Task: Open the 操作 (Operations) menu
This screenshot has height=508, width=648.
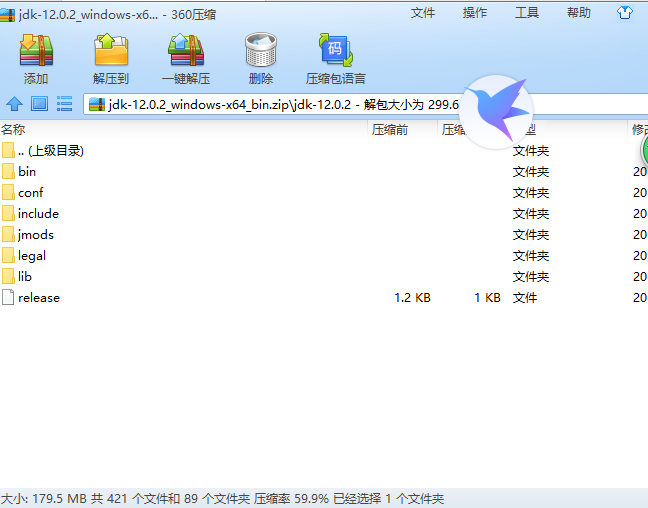Action: (x=475, y=13)
